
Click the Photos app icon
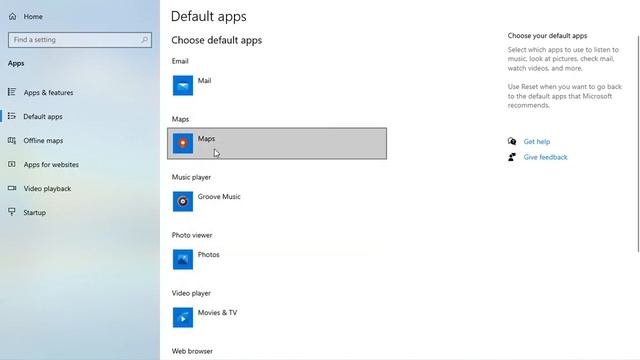coord(183,259)
